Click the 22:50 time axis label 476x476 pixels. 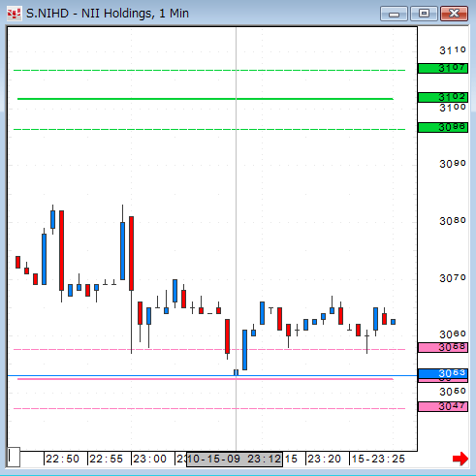(62, 459)
